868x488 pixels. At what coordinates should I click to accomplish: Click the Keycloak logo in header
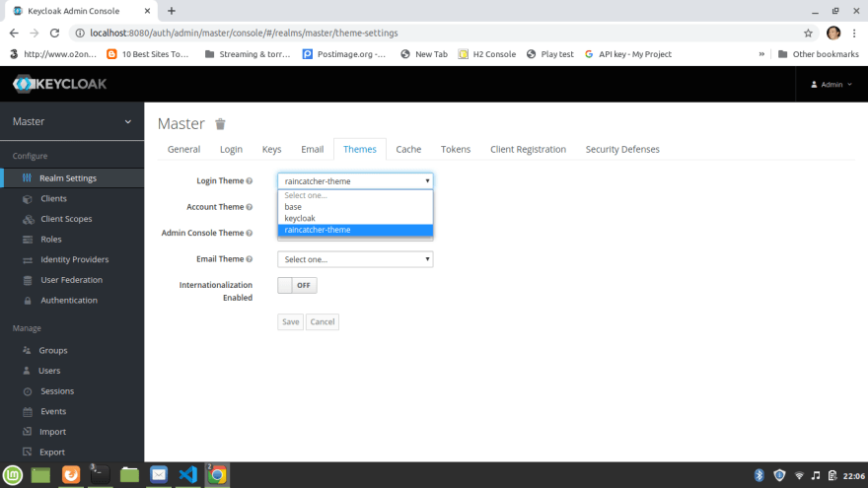tap(60, 84)
